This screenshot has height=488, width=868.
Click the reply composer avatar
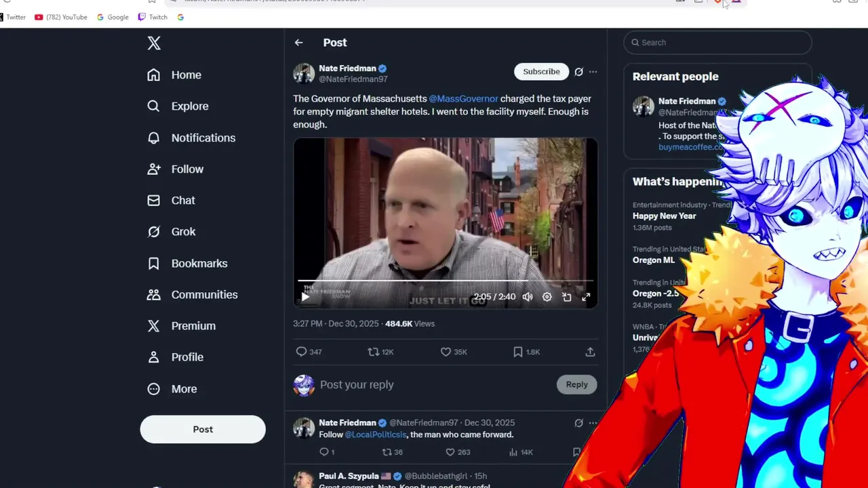click(304, 386)
